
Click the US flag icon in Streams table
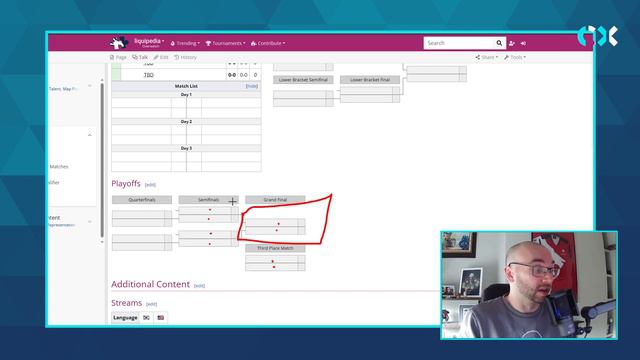(161, 318)
